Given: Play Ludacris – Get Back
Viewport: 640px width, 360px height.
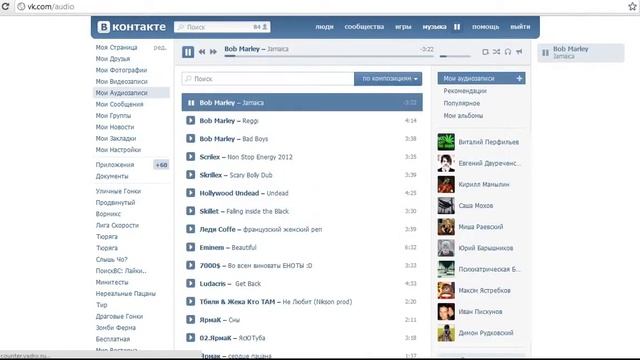Looking at the screenshot, I should pos(190,283).
